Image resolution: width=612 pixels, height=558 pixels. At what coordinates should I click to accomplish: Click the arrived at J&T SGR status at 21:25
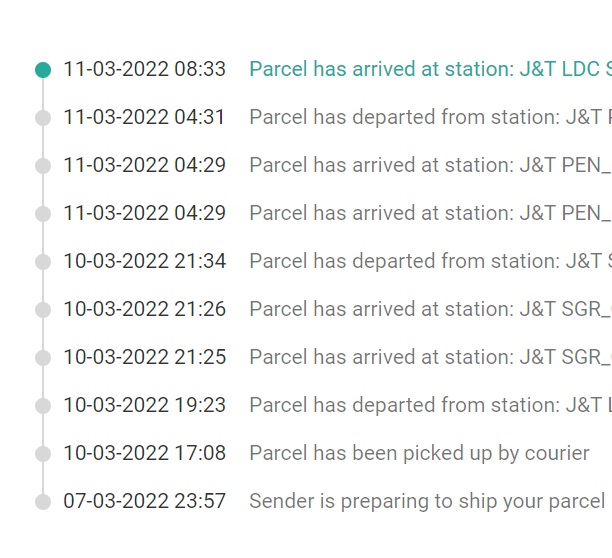431,357
